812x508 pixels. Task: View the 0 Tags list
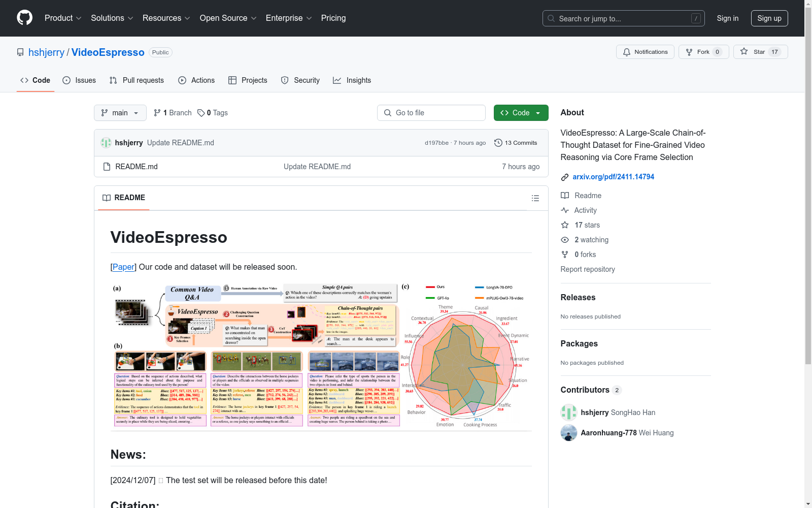pos(213,113)
